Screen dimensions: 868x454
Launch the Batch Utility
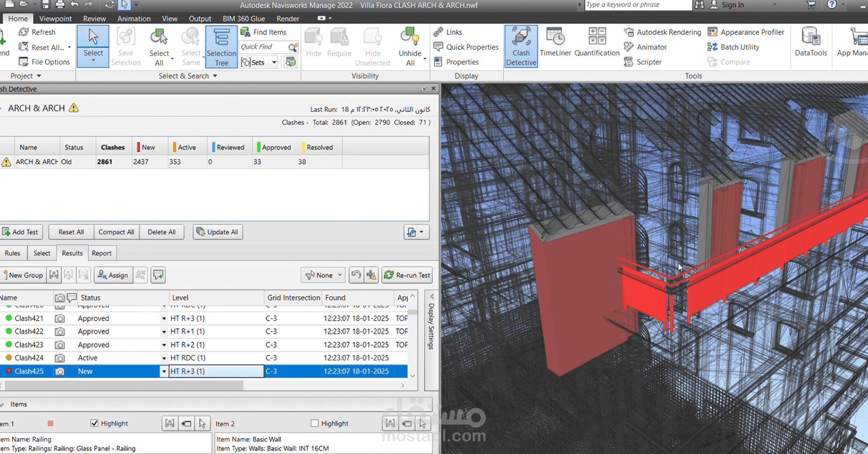pos(739,47)
